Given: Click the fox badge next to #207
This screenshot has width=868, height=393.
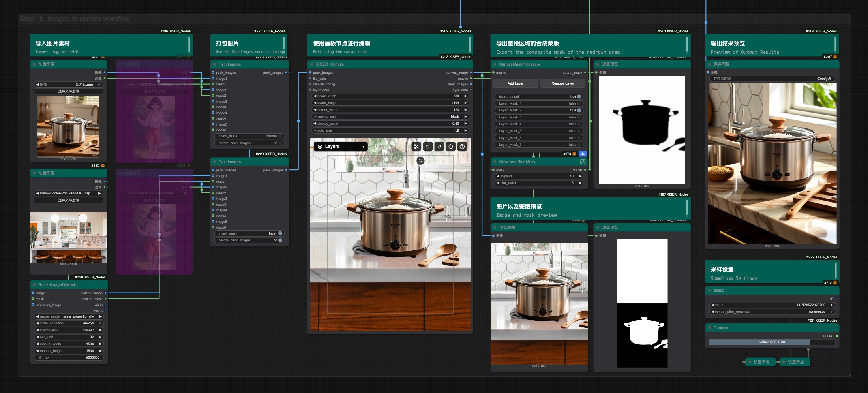Looking at the screenshot, I should pos(835,57).
